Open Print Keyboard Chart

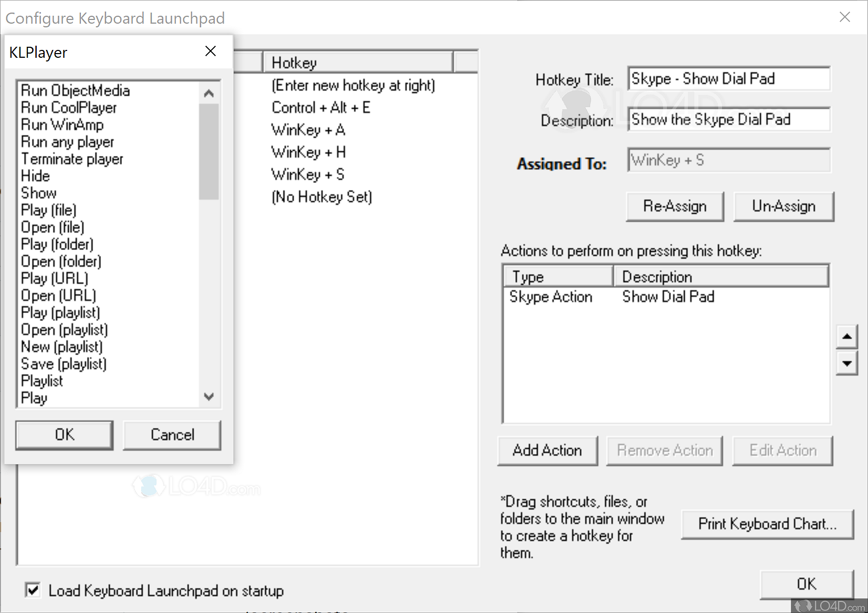click(767, 524)
